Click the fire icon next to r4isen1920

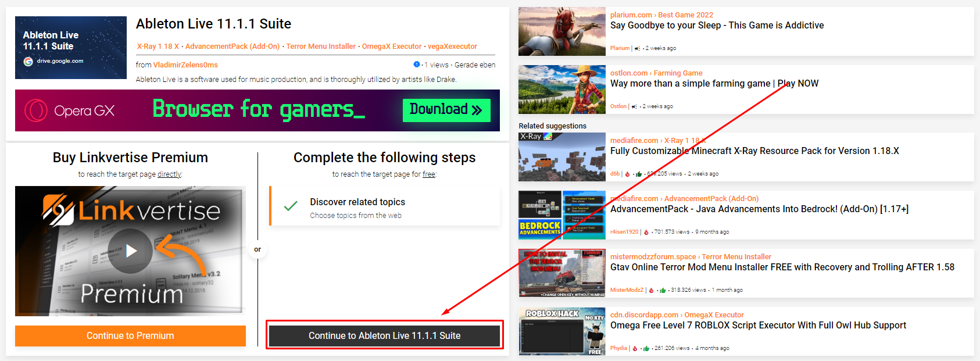click(x=646, y=232)
